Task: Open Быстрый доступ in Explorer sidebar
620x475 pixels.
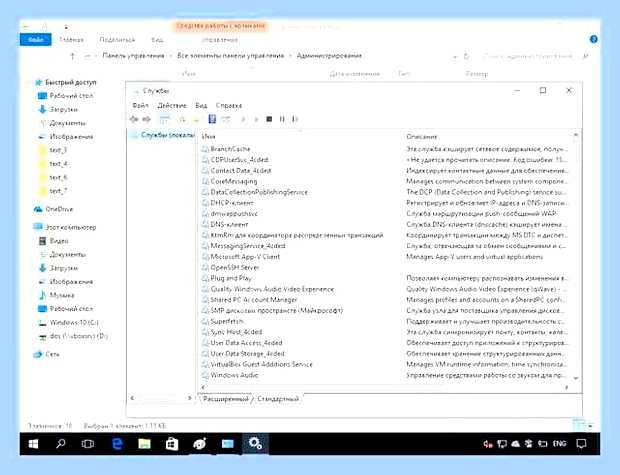Action: 66,82
